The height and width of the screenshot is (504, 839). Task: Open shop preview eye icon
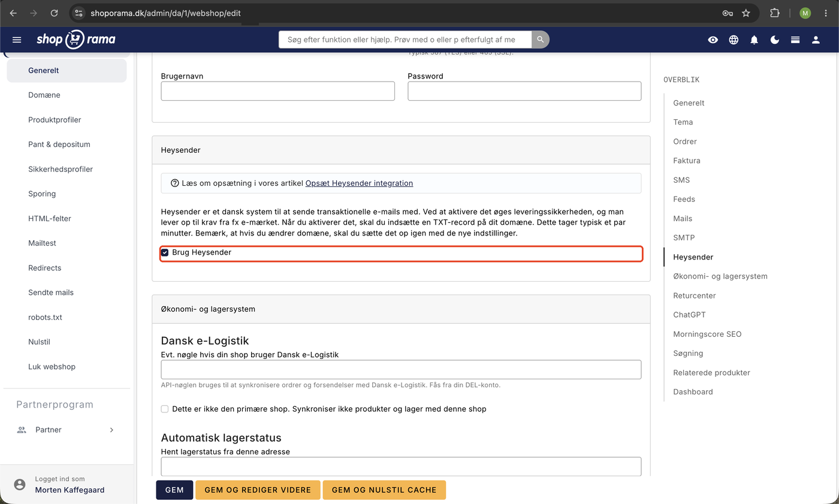[713, 40]
